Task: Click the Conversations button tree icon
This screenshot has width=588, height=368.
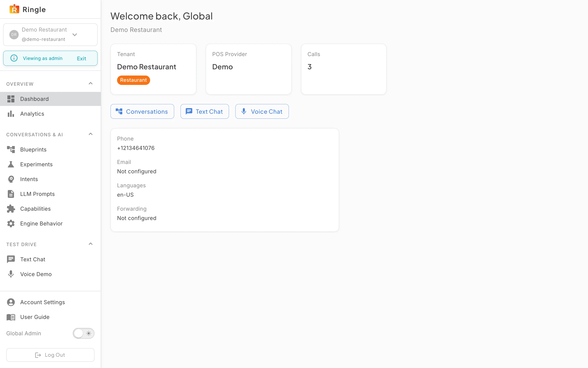Action: click(x=119, y=111)
